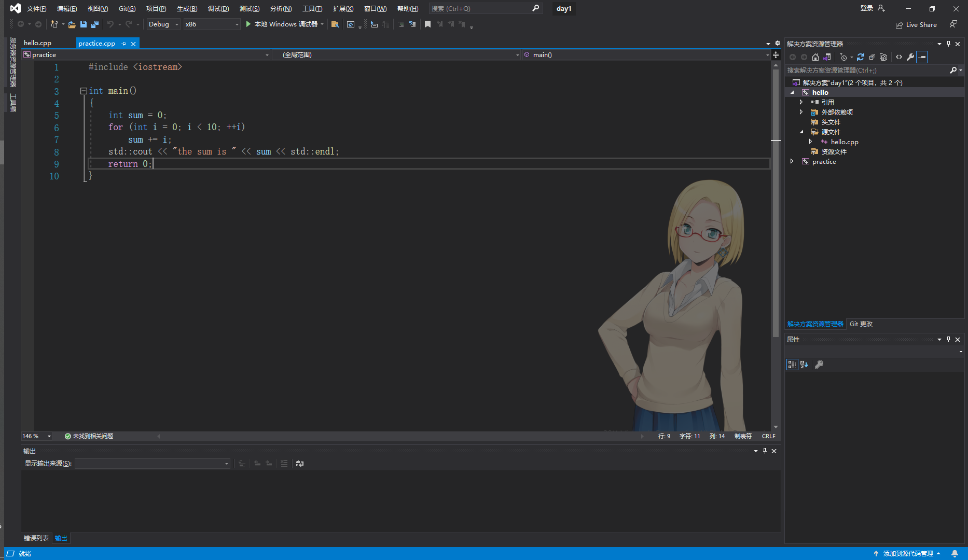Image resolution: width=968 pixels, height=560 pixels.
Task: Open the x86 platform dropdown
Action: (x=212, y=24)
